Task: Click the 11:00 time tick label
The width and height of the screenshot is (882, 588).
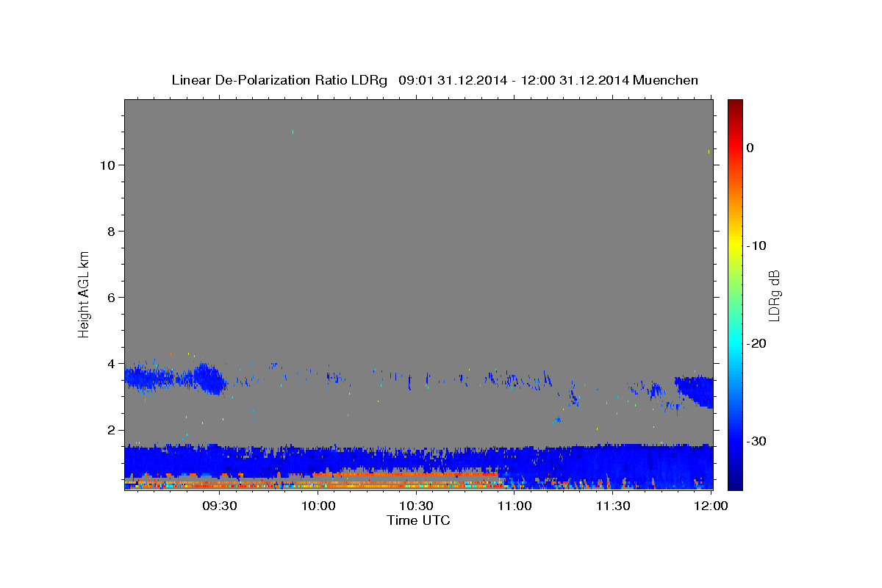Action: (x=514, y=506)
